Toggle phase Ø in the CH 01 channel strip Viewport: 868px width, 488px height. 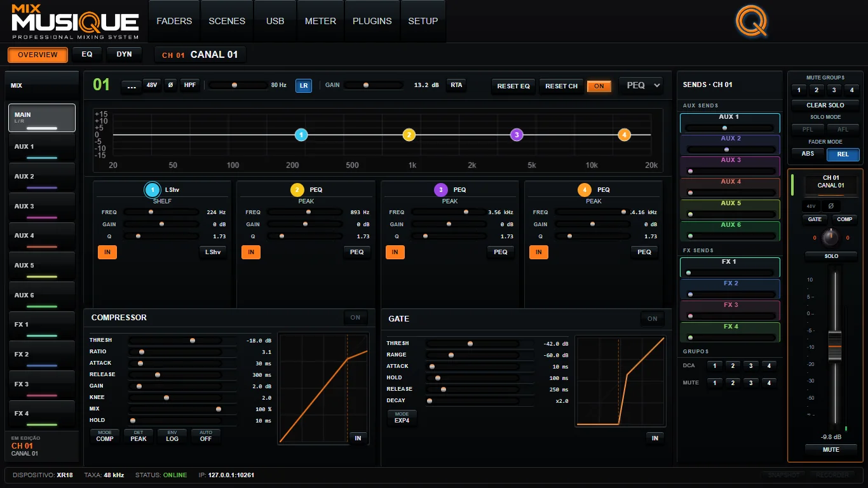tap(831, 207)
